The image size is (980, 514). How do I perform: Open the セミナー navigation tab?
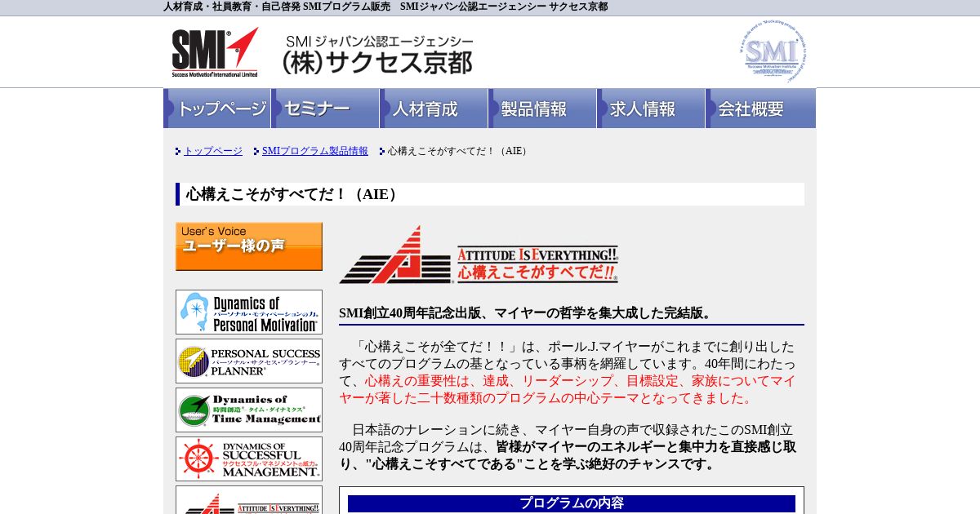pos(326,109)
